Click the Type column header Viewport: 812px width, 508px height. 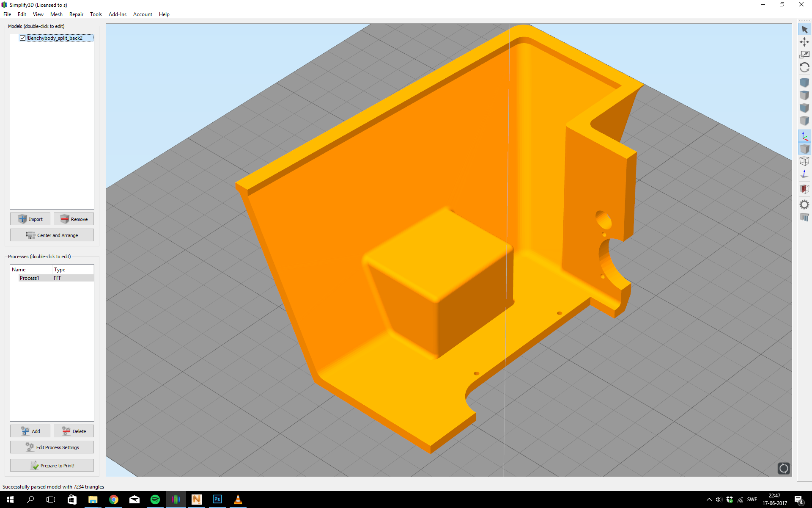point(73,270)
